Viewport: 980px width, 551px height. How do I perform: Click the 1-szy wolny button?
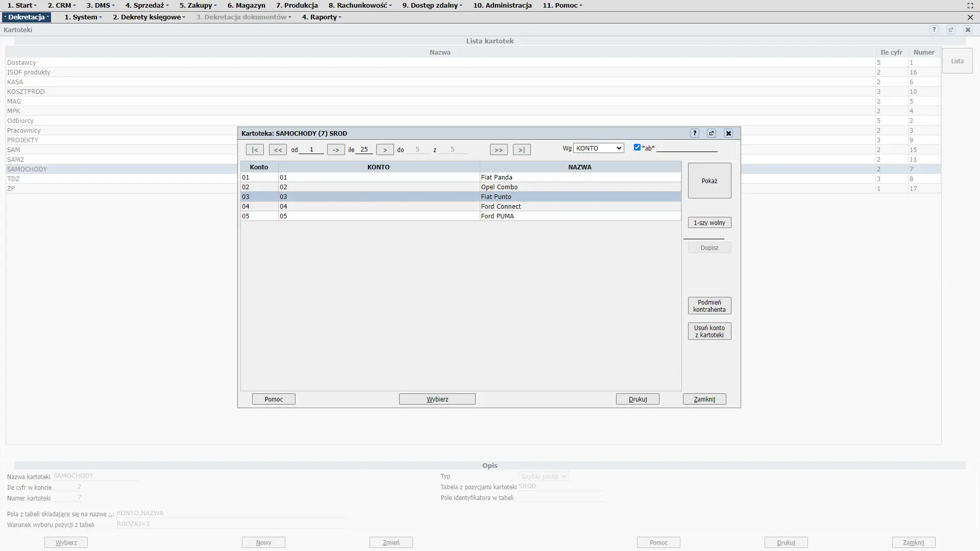[x=709, y=222]
